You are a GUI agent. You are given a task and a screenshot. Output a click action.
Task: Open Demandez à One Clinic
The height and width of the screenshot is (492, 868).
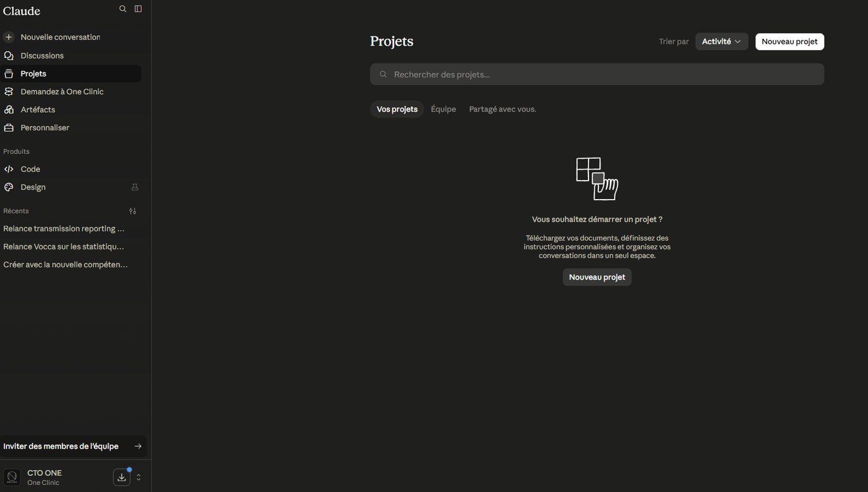71,91
